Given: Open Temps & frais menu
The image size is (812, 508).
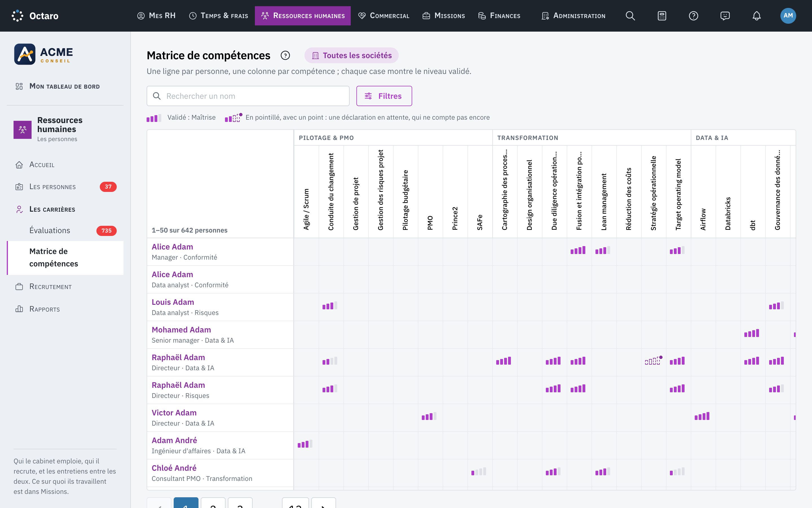Looking at the screenshot, I should click(x=219, y=16).
